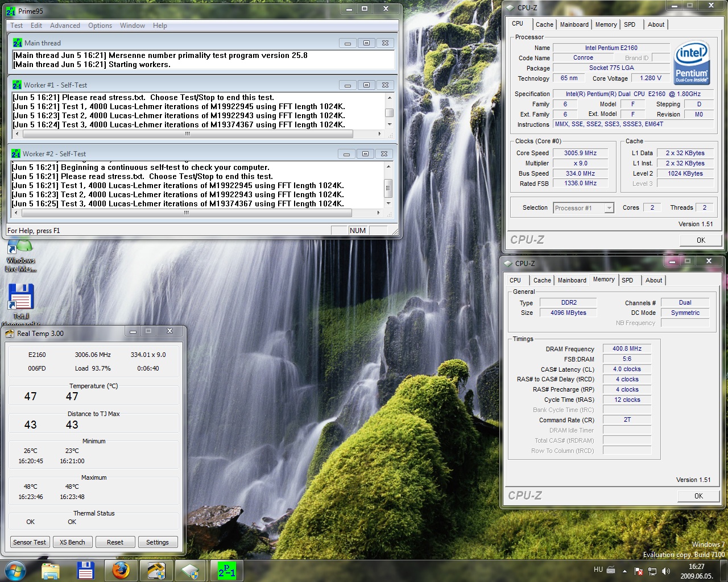This screenshot has height=582, width=728.
Task: Click the Real Temp 3.00 title bar icon
Action: pos(10,334)
